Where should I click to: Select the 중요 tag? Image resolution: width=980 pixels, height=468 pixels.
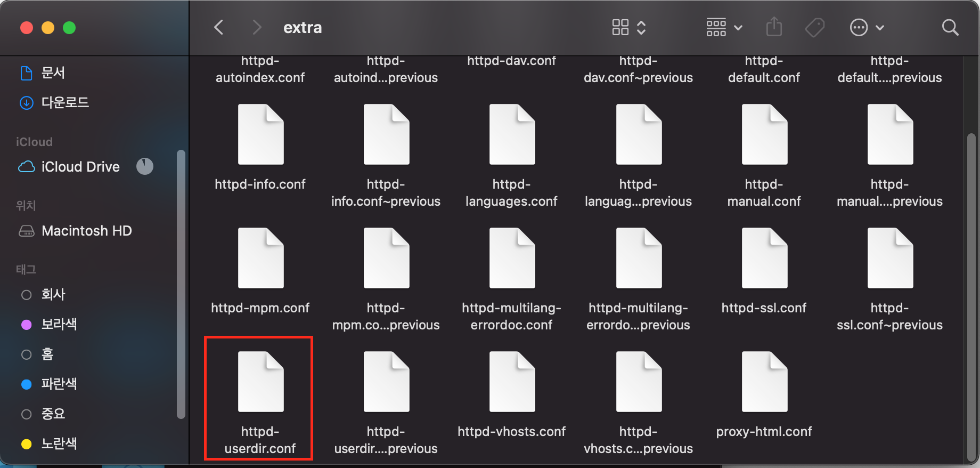(43, 414)
